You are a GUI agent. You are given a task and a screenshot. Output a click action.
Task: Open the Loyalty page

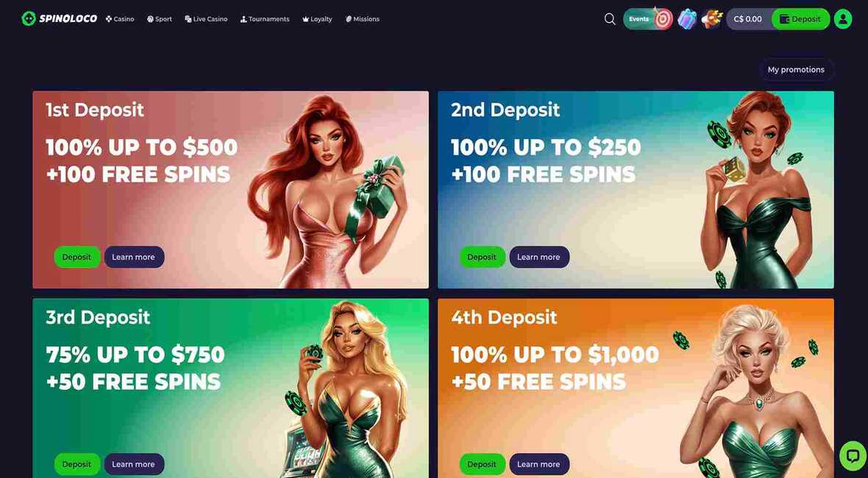coord(317,19)
